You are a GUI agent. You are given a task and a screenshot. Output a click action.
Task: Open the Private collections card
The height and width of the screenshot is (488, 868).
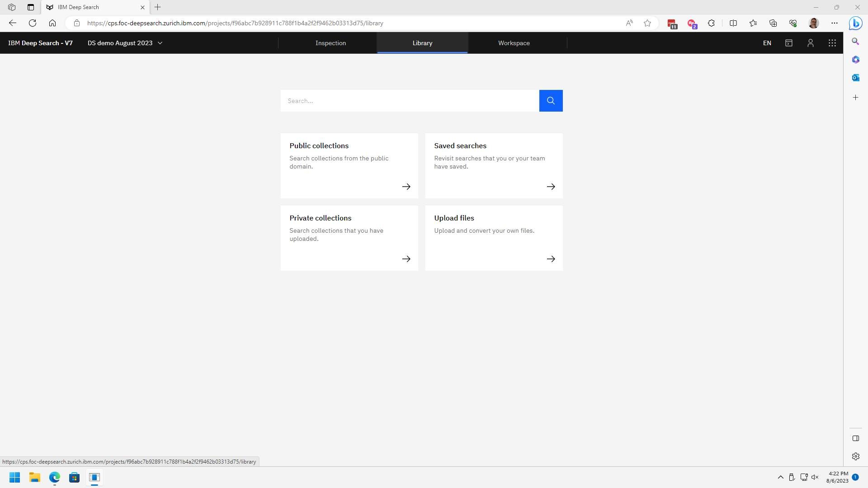point(349,238)
